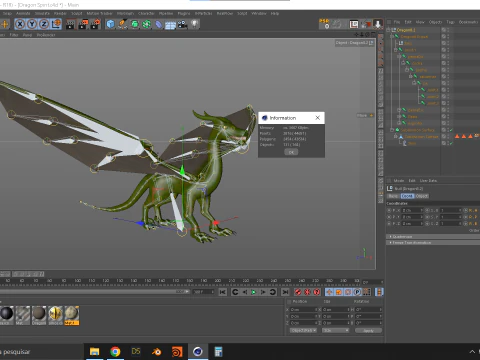Select the spline Pen tool icon

(x=122, y=24)
